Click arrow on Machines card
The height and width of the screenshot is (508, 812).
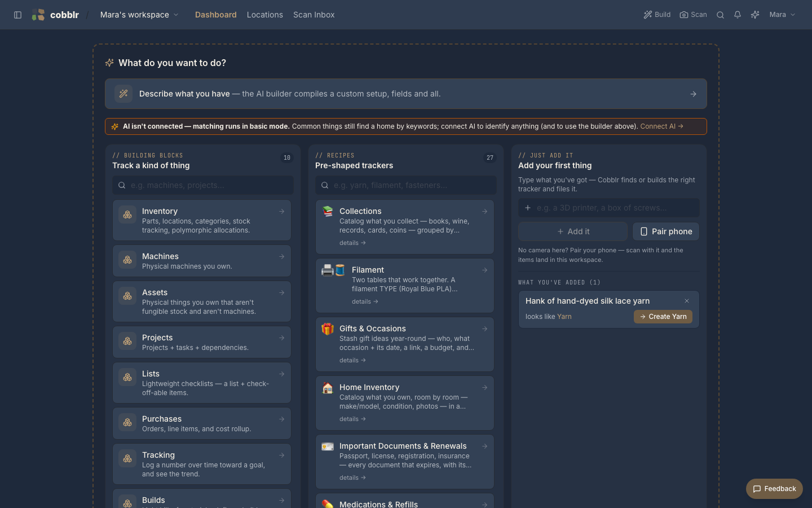282,256
